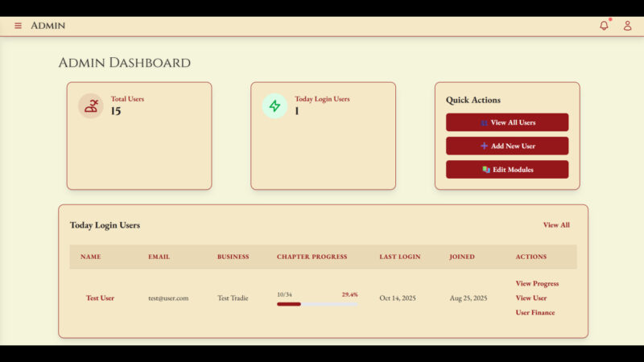Click the 29.4% progress percentage
This screenshot has height=362, width=644.
(349, 294)
